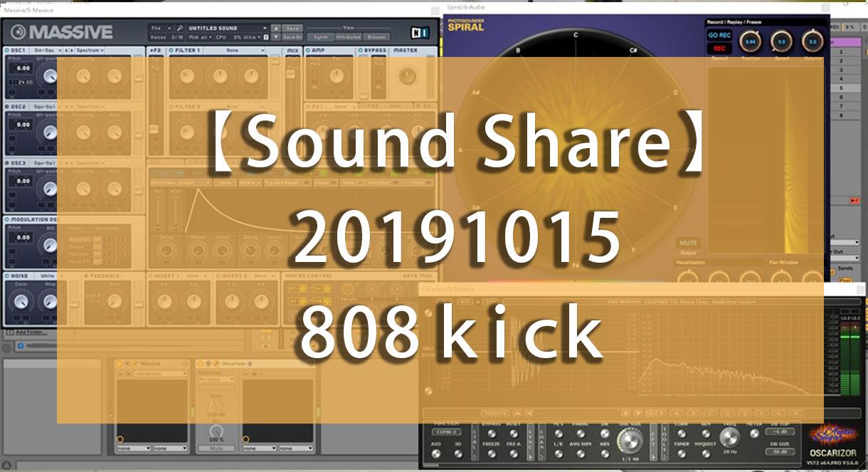Click the Oscarizor GEN button
Viewport: 868px width, 472px height.
pos(705,434)
